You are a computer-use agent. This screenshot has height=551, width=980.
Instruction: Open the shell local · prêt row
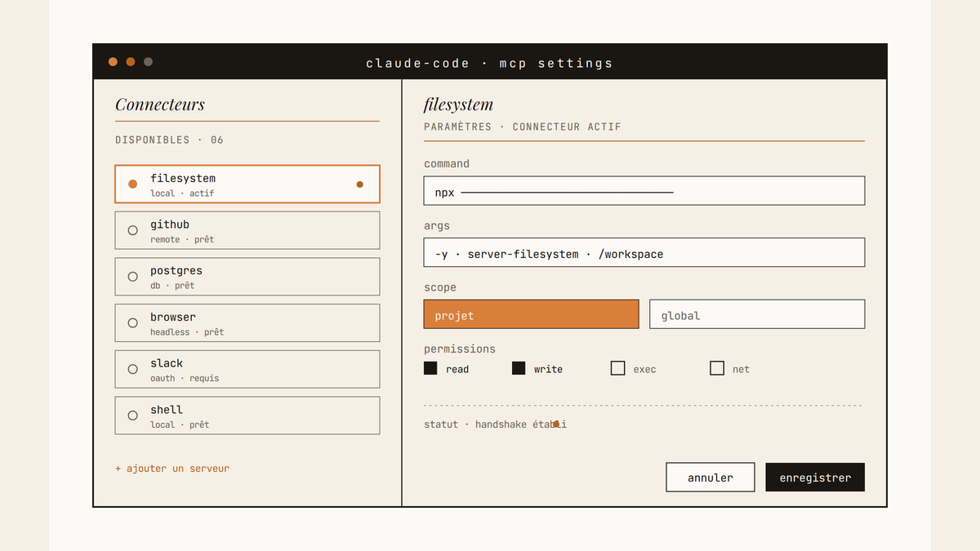point(247,415)
